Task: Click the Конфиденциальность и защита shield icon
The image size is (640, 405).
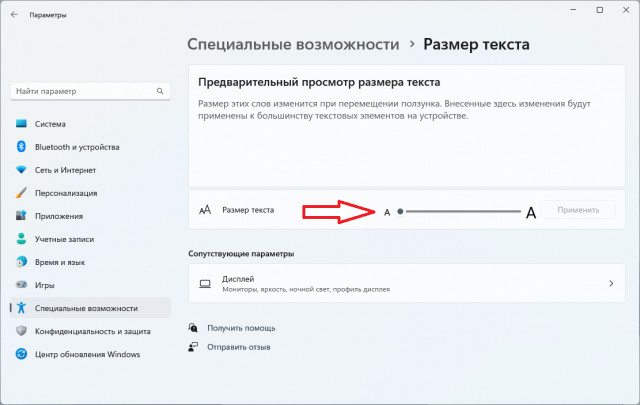Action: (21, 331)
